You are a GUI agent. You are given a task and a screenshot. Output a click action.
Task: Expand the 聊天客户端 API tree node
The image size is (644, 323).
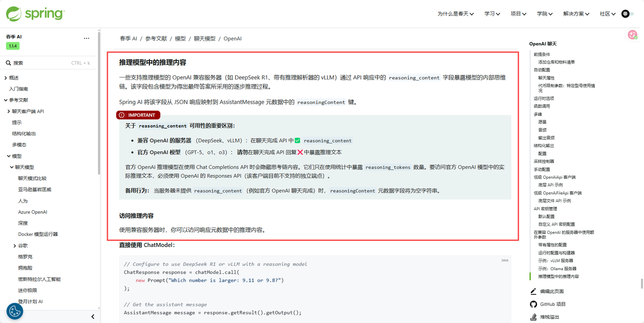click(9, 111)
